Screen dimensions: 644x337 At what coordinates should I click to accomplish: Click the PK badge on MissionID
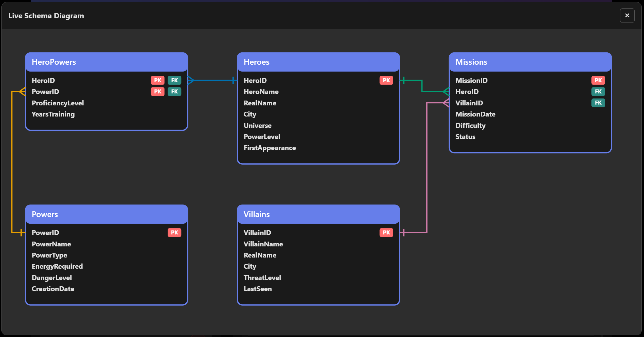(x=598, y=80)
